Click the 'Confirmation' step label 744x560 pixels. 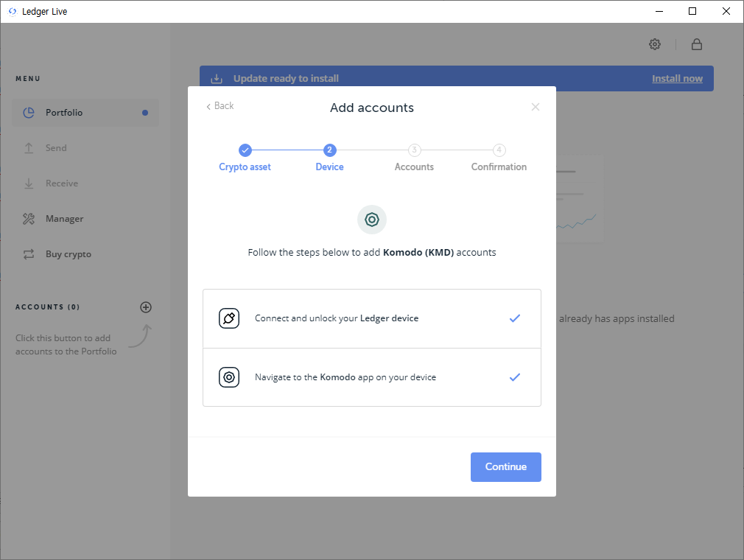tap(499, 167)
